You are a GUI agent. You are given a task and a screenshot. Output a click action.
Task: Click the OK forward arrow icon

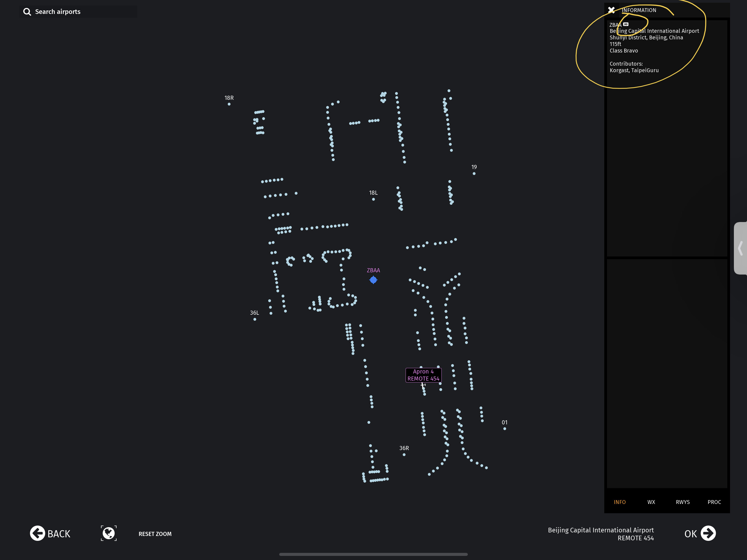(708, 533)
